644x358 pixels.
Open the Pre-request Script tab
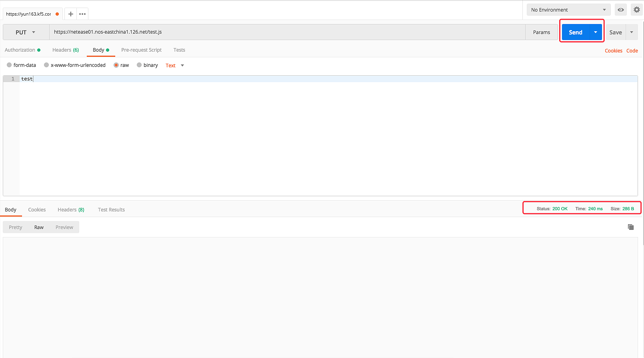coord(141,50)
